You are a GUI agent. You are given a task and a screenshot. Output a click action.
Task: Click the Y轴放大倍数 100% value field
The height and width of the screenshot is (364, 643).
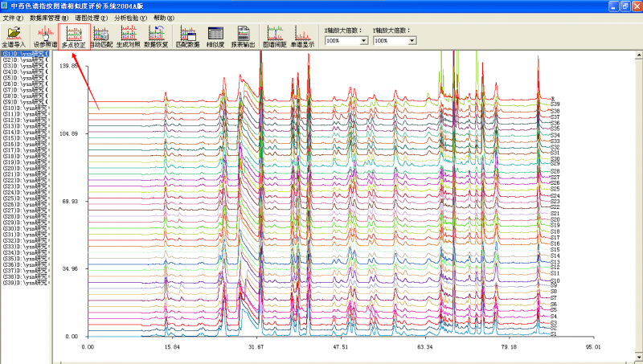pos(391,41)
